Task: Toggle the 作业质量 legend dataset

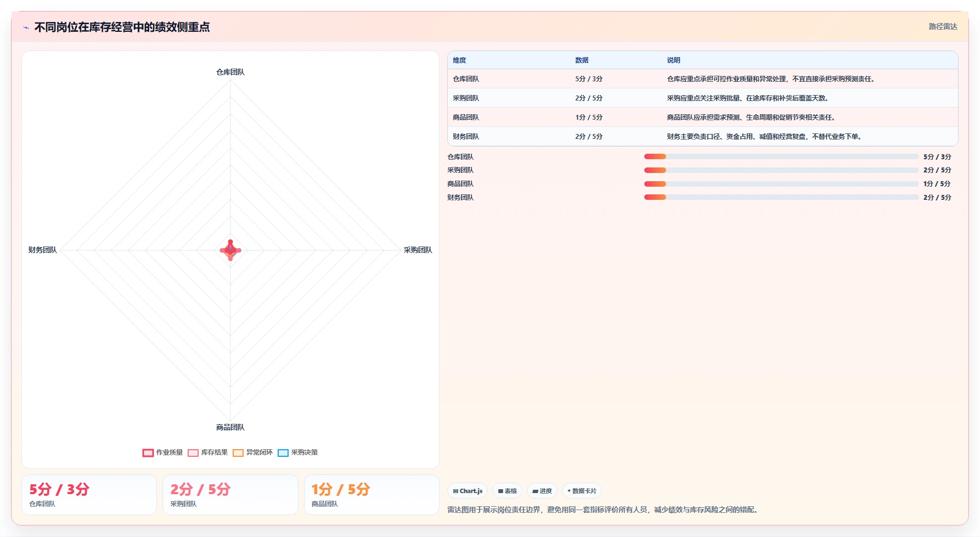Action: pyautogui.click(x=162, y=452)
